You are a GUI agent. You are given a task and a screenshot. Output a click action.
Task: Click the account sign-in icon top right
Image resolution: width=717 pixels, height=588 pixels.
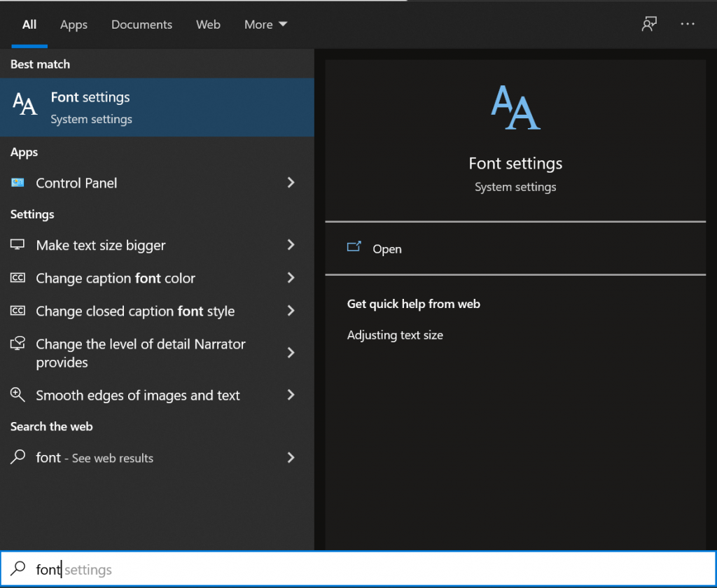649,24
